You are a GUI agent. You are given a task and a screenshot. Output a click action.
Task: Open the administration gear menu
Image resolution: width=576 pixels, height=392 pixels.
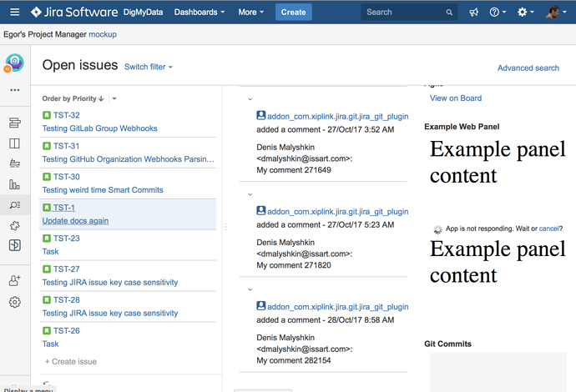(526, 13)
